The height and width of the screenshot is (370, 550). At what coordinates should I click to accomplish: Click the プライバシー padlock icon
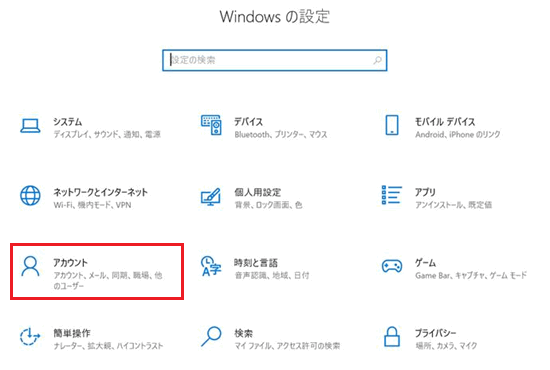click(392, 337)
